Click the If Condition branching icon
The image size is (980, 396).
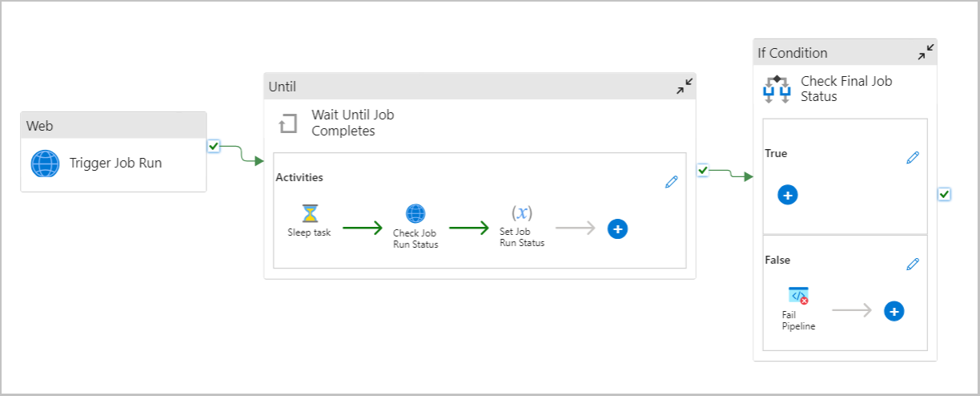777,89
